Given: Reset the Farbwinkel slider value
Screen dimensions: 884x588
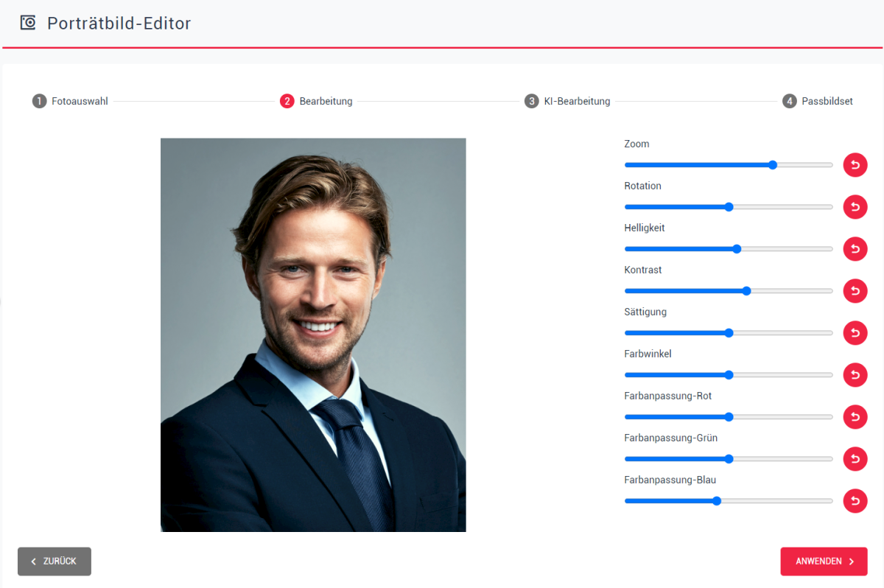Looking at the screenshot, I should pyautogui.click(x=855, y=375).
